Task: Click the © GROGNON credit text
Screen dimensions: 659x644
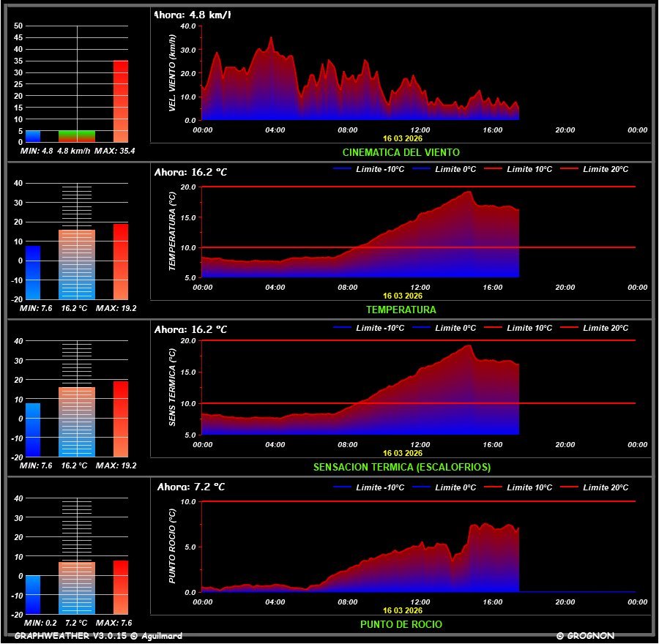Action: click(x=585, y=636)
